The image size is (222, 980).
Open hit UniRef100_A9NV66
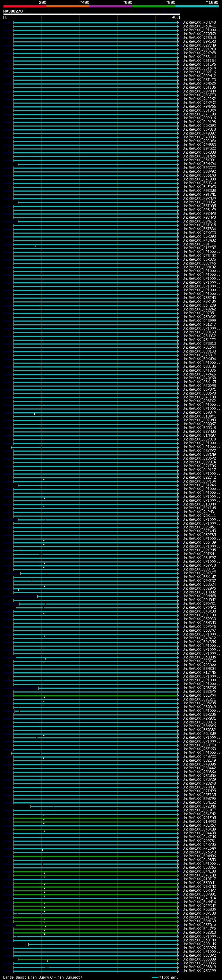[199, 106]
